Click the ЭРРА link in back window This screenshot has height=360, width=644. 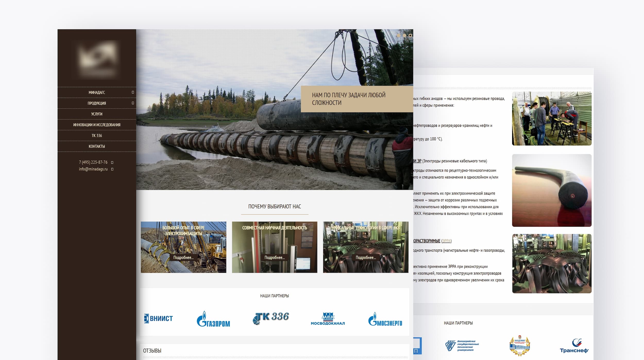446,241
